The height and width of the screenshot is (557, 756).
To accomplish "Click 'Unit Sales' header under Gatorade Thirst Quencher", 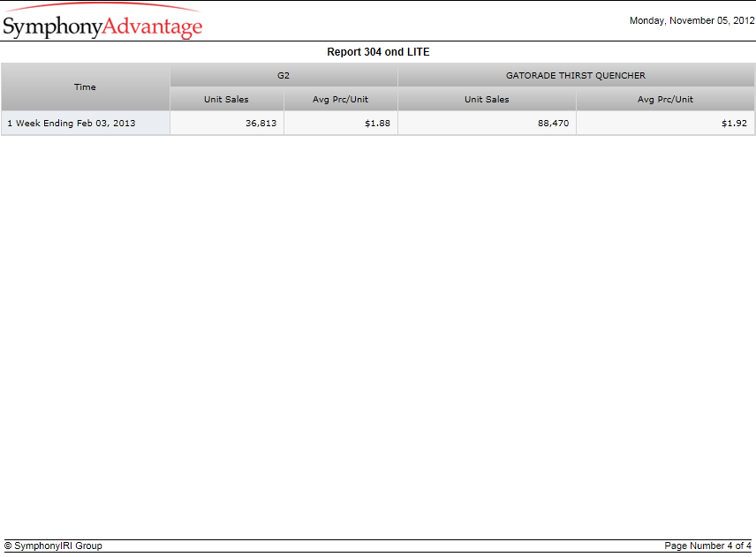I will [x=487, y=99].
